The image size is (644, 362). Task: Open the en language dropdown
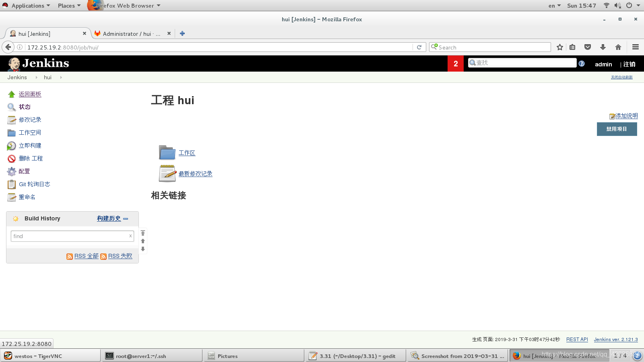click(554, 6)
